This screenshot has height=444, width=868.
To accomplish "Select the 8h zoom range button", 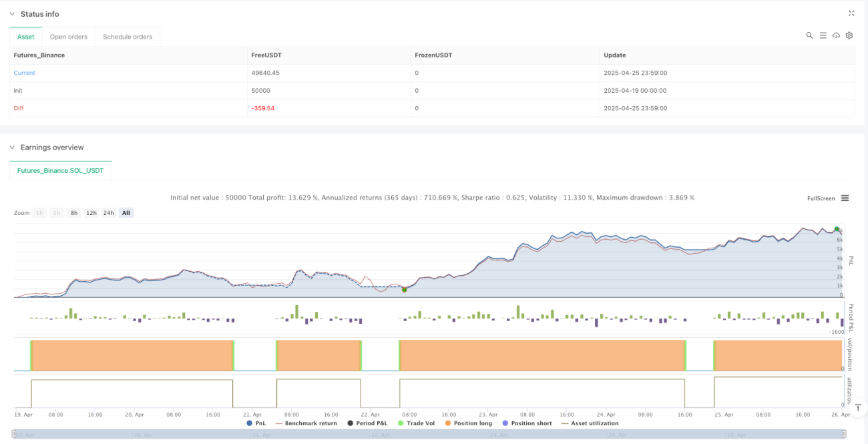I will coord(74,213).
